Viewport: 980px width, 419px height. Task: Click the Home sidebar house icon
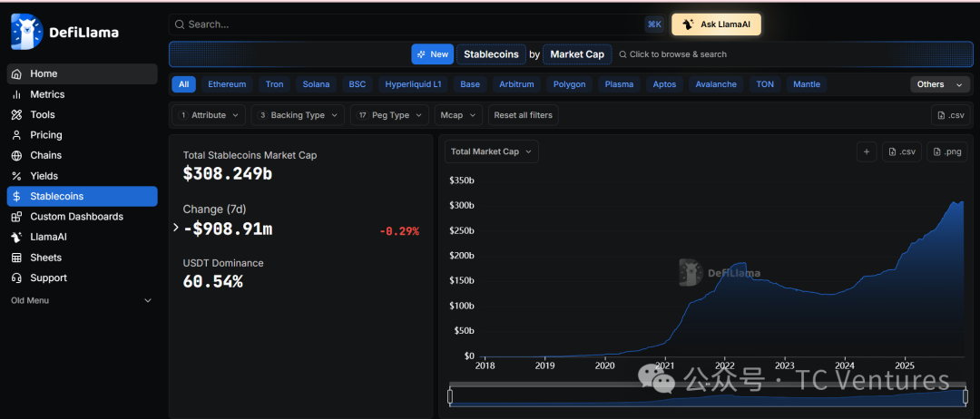pyautogui.click(x=17, y=73)
